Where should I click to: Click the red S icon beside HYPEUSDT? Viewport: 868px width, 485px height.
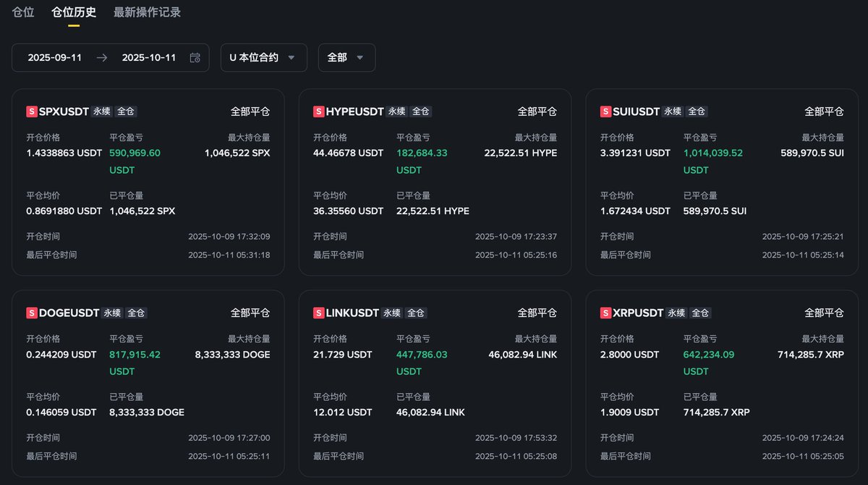pyautogui.click(x=319, y=111)
